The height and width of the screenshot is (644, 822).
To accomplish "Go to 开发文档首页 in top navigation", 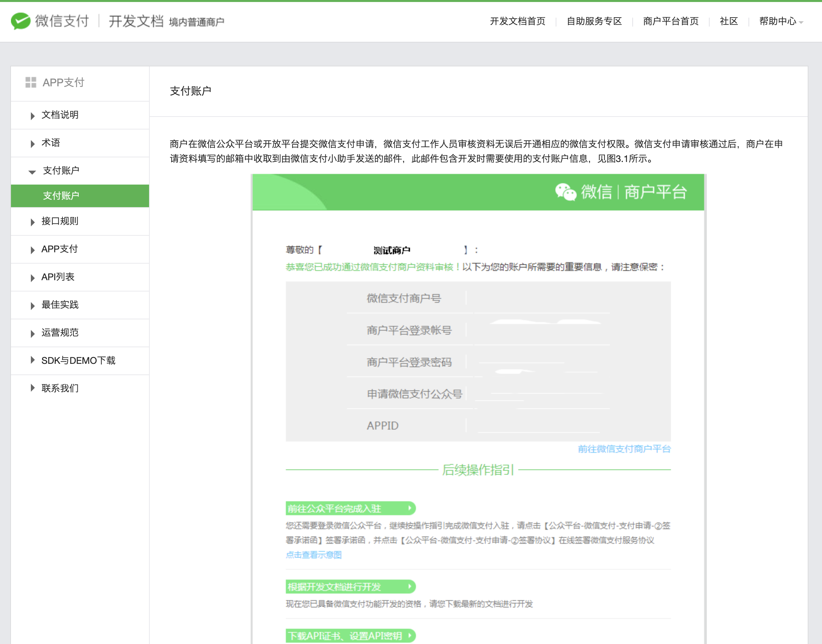I will pos(517,22).
